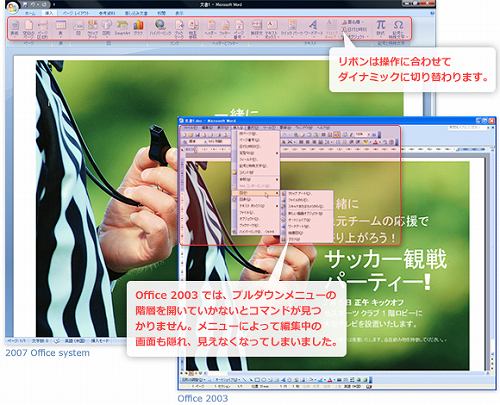Insert a cover page from the ribbon
Screen dimensions: 500x405
(x=15, y=28)
